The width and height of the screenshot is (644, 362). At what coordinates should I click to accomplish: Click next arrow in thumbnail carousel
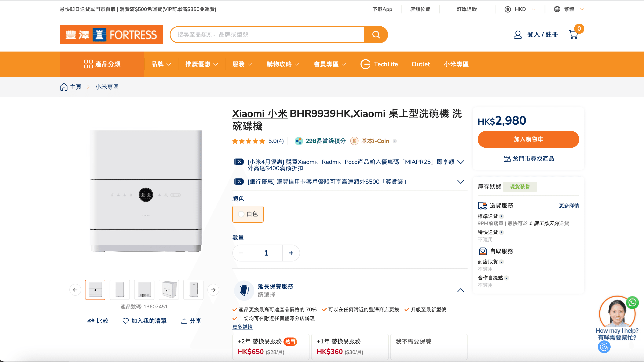coord(213,290)
